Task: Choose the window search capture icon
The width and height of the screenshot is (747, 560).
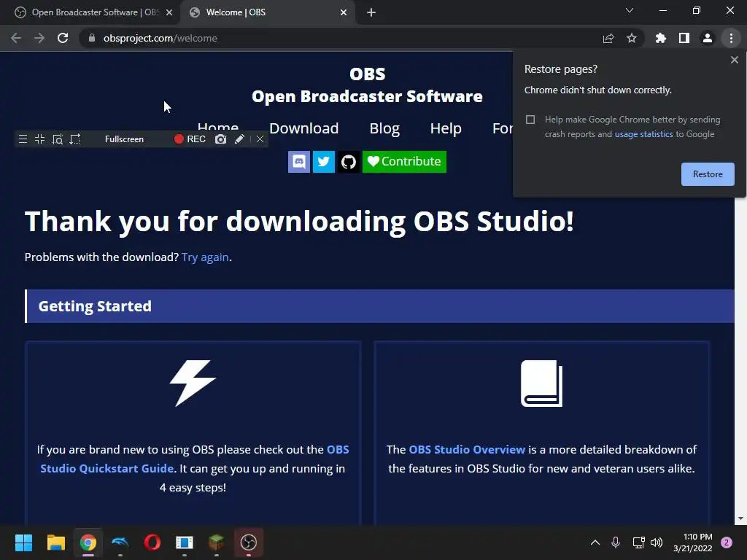Action: pyautogui.click(x=57, y=139)
